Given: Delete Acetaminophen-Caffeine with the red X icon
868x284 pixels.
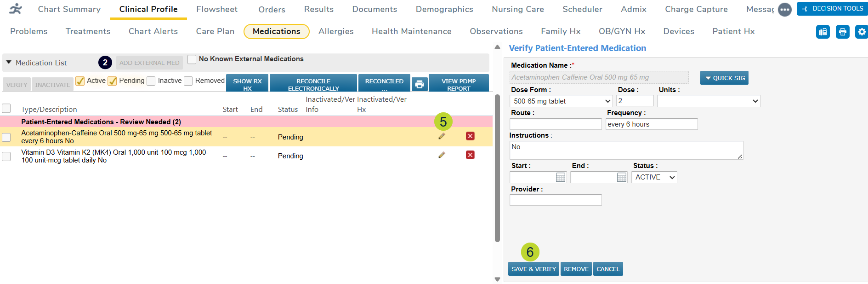Looking at the screenshot, I should coord(470,136).
